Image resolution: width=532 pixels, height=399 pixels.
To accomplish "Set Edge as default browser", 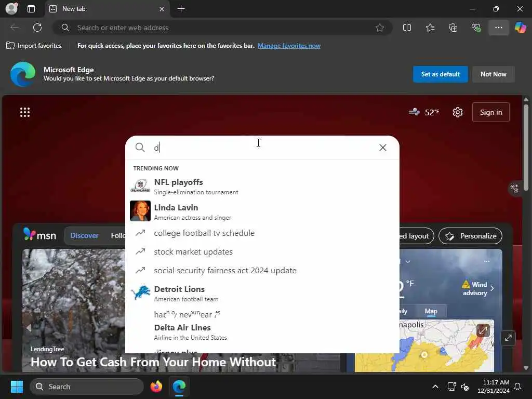I will tap(440, 74).
